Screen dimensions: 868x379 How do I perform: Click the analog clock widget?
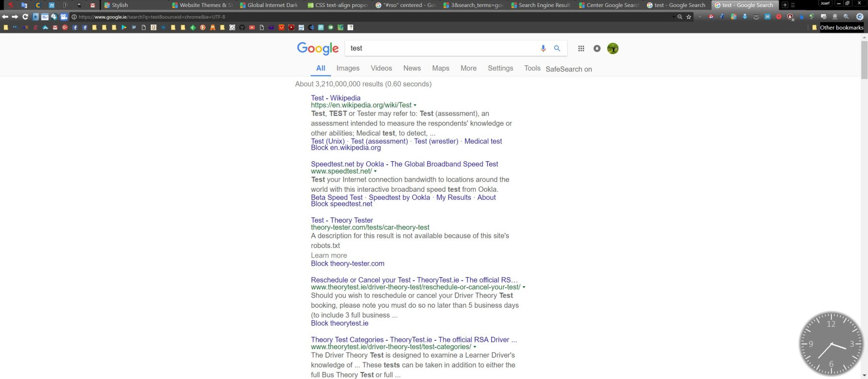click(x=831, y=344)
